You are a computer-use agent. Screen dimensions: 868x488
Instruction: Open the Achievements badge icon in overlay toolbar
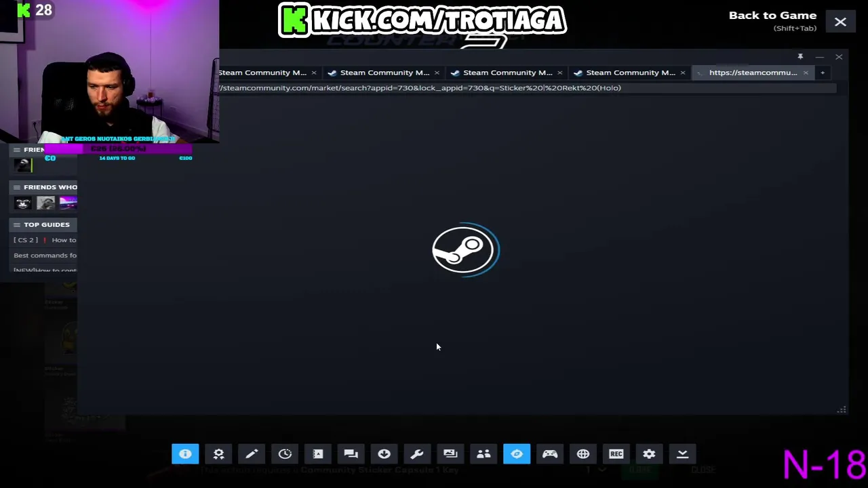pos(218,454)
